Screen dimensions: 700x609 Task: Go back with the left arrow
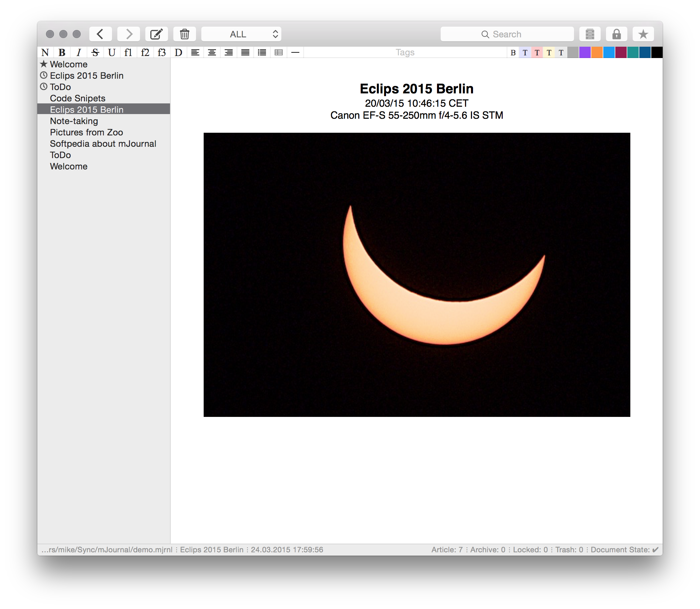pos(101,34)
